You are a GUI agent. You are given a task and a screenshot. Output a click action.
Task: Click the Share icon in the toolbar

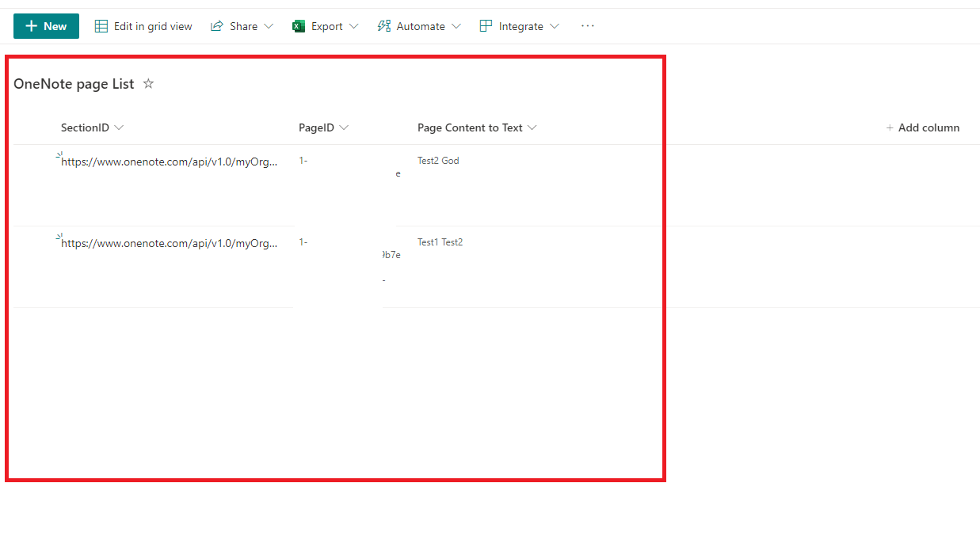click(216, 25)
